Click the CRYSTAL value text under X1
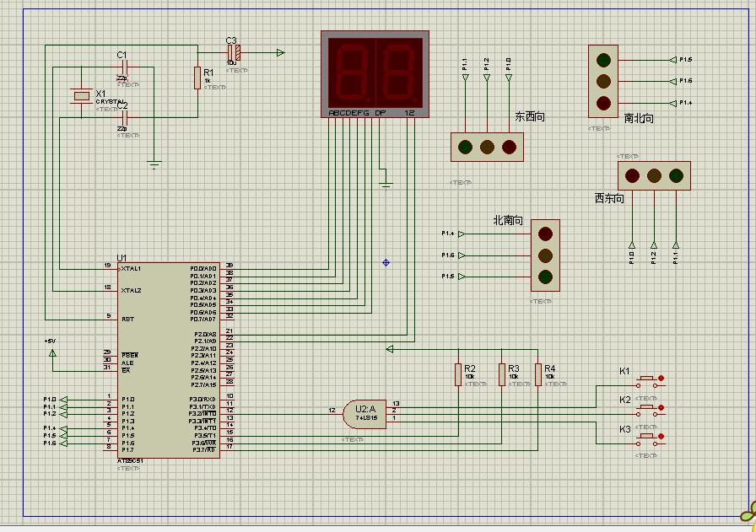Viewport: 756px width, 532px height. pyautogui.click(x=111, y=102)
